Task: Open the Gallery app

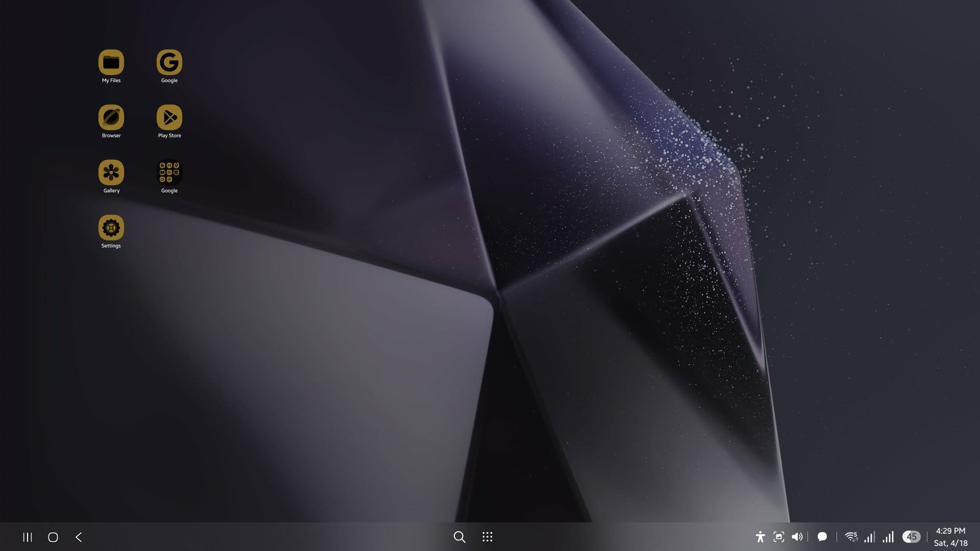Action: point(111,173)
